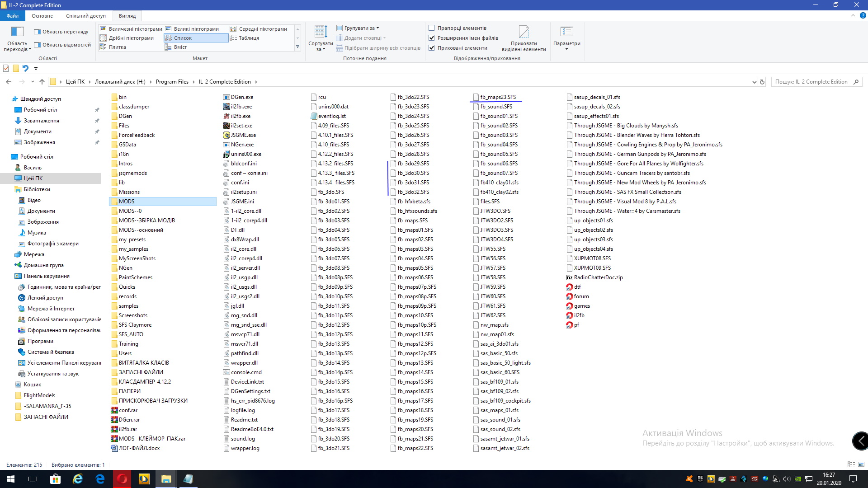The width and height of the screenshot is (868, 488).
Task: Click the RadioChatterDoc.zip archive icon
Action: tap(570, 277)
